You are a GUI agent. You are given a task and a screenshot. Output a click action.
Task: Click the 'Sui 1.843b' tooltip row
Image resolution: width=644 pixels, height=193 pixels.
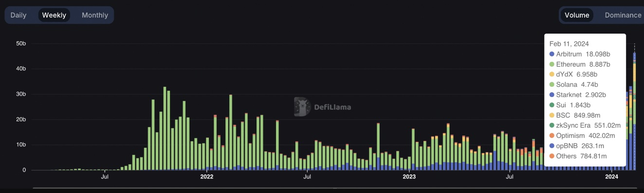[570, 105]
